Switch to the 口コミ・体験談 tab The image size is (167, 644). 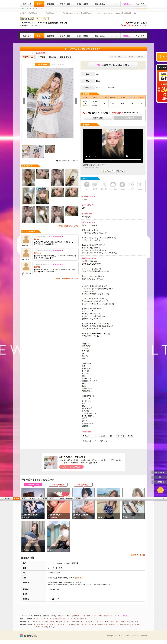66,57
